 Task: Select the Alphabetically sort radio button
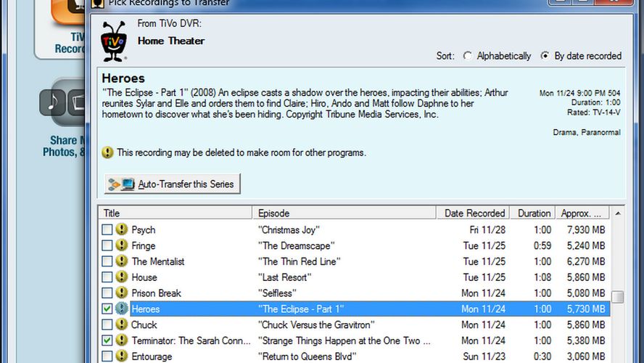pos(468,56)
